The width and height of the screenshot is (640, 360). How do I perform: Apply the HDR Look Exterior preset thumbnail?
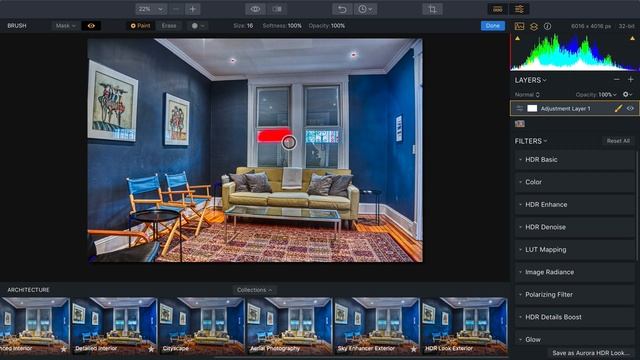tap(464, 326)
